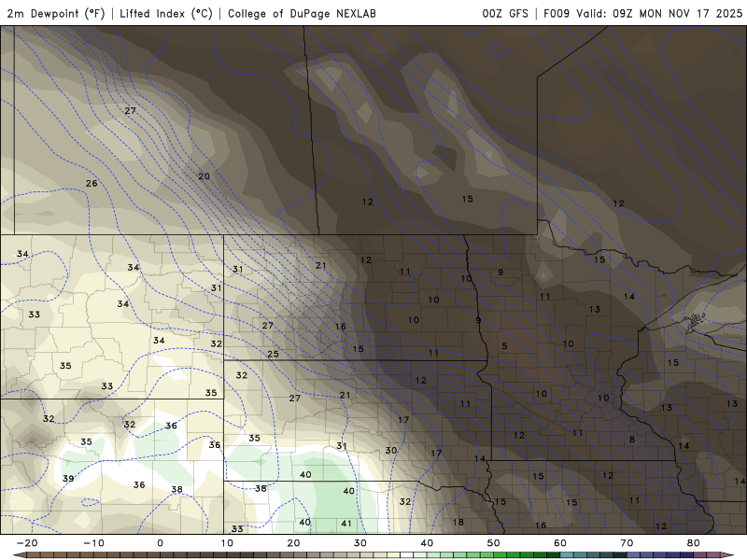Click the -10 label on the color scale
This screenshot has height=560, width=747.
(x=94, y=543)
